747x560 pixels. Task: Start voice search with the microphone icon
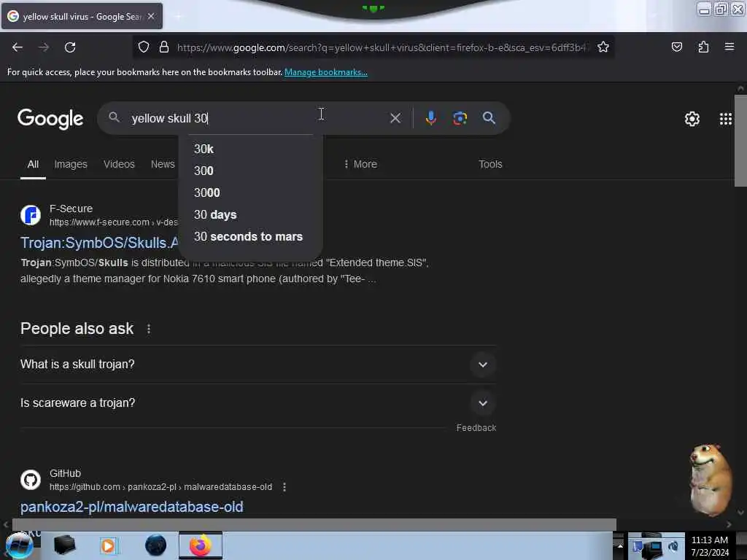click(430, 118)
